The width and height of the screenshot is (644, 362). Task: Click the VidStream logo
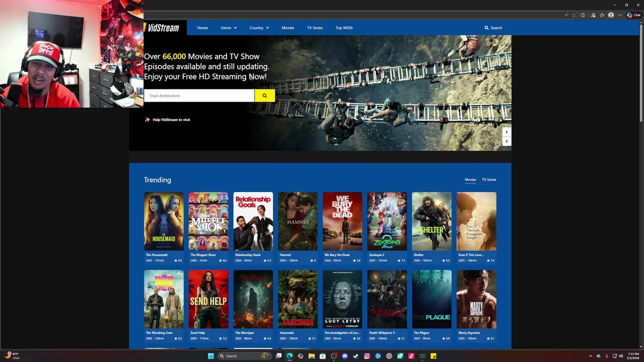pyautogui.click(x=162, y=28)
